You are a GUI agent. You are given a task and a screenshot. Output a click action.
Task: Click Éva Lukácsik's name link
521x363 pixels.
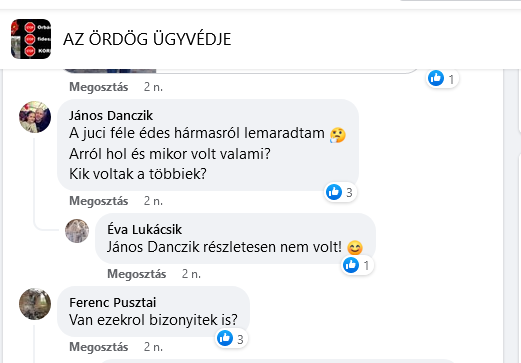coord(144,229)
